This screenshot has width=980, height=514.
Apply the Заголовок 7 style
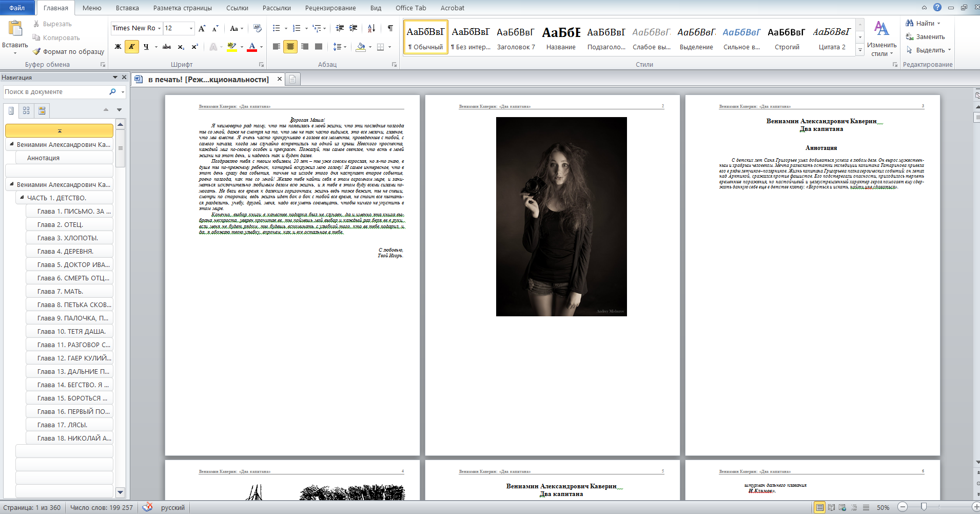coord(516,37)
